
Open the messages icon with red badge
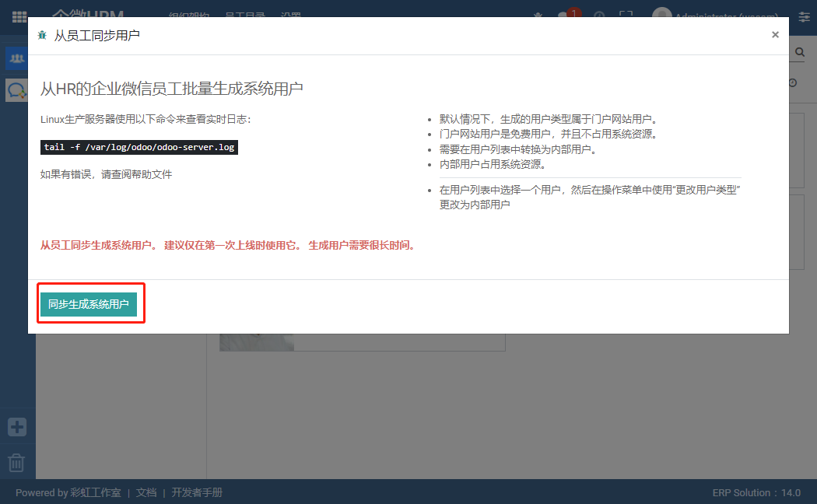[x=568, y=15]
